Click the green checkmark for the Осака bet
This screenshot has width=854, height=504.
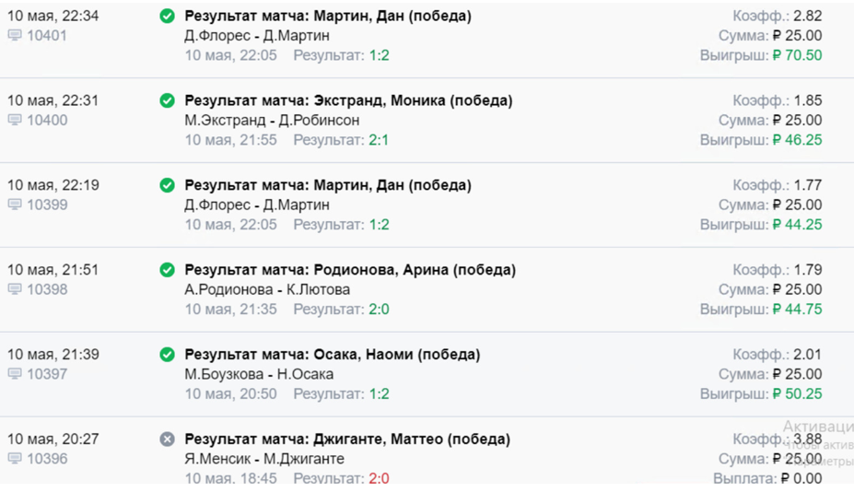167,354
